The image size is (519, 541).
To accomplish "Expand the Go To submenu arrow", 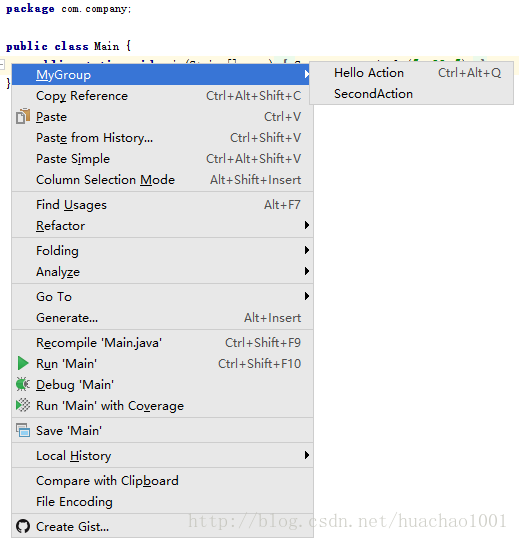I will 306,296.
